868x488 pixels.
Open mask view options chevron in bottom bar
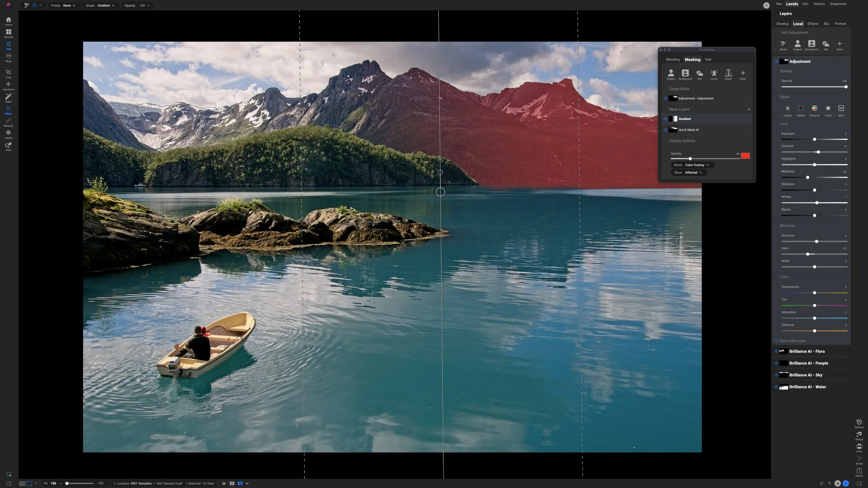tap(247, 483)
